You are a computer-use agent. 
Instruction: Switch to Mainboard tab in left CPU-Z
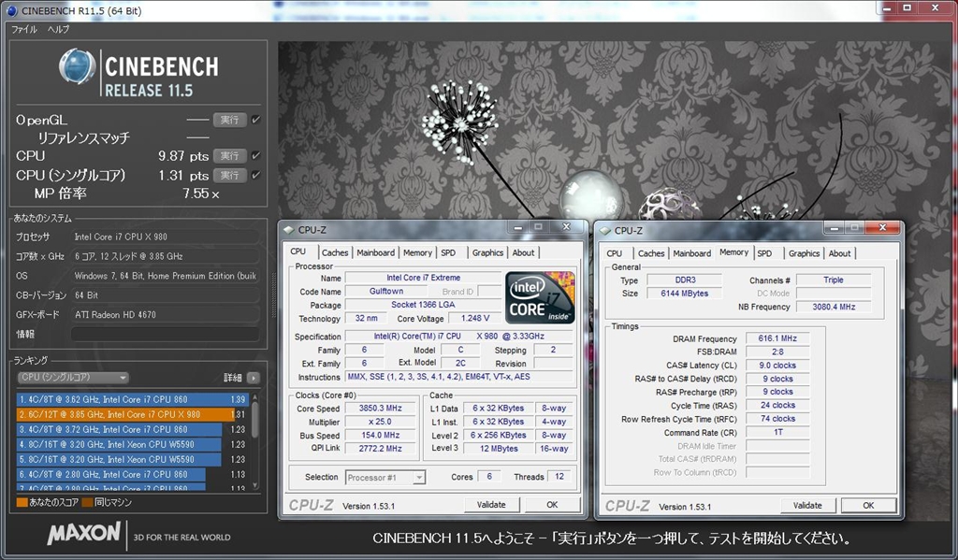pos(375,252)
